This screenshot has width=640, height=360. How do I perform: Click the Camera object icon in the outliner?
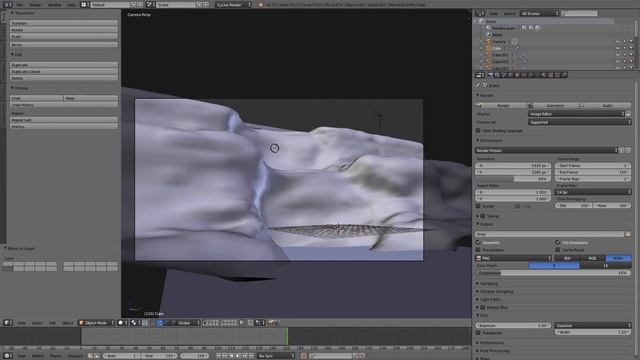coord(488,42)
